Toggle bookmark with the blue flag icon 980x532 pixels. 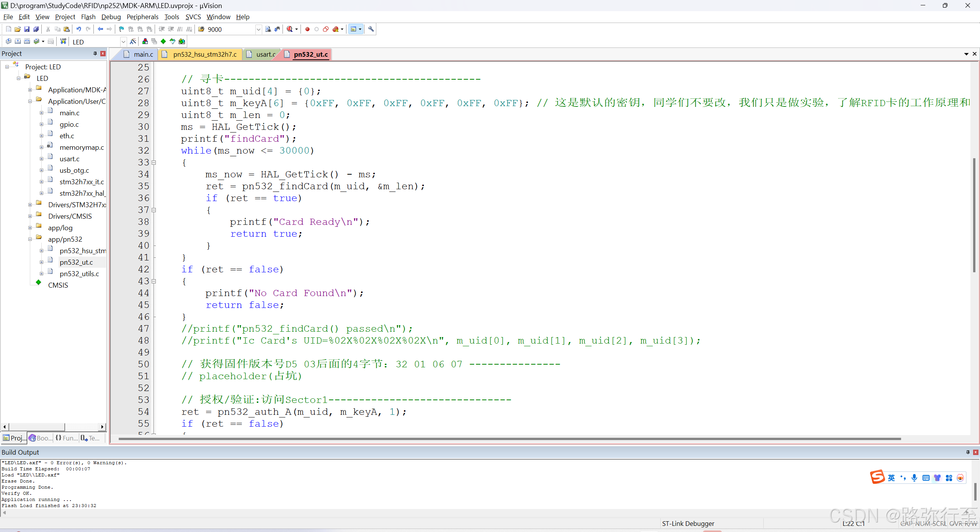point(121,29)
